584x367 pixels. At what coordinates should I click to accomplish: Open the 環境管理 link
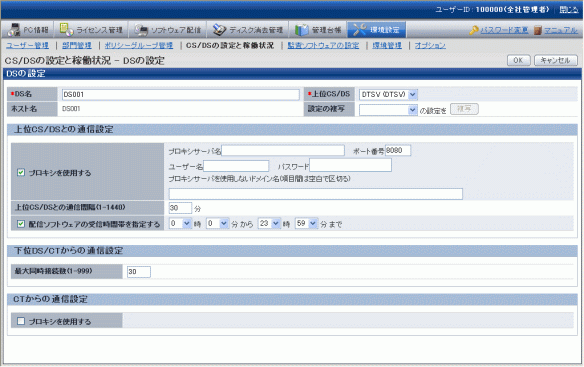point(387,45)
